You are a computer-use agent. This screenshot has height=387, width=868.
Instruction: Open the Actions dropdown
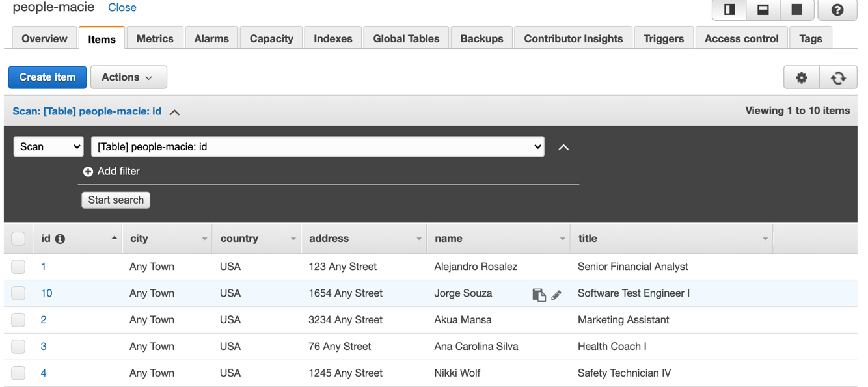pyautogui.click(x=128, y=77)
